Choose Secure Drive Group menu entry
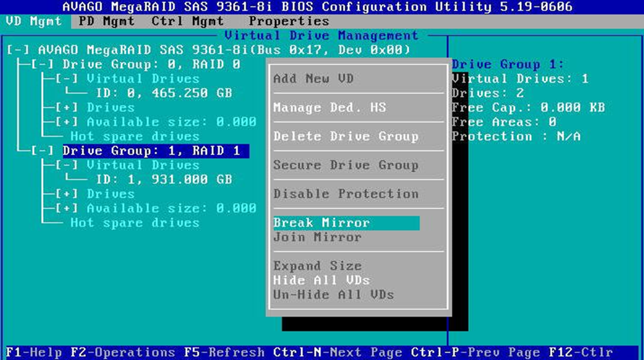Viewport: 644px width, 360px height. pos(346,165)
